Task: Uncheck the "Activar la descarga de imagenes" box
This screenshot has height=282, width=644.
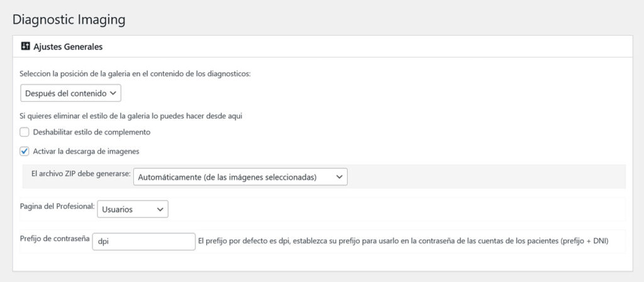Action: coord(25,151)
